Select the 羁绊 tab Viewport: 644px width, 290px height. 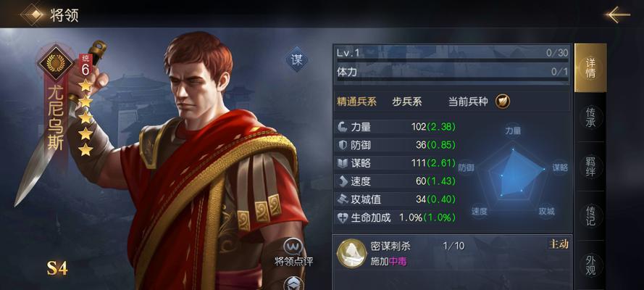click(590, 166)
